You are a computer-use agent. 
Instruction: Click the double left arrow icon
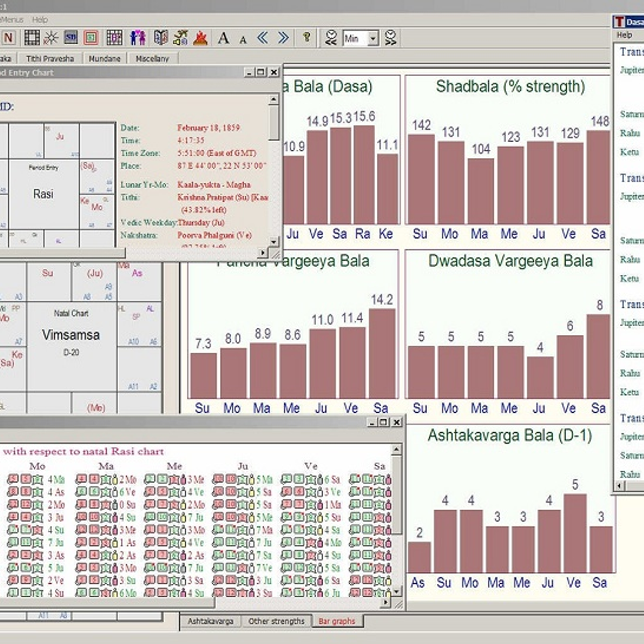click(262, 38)
